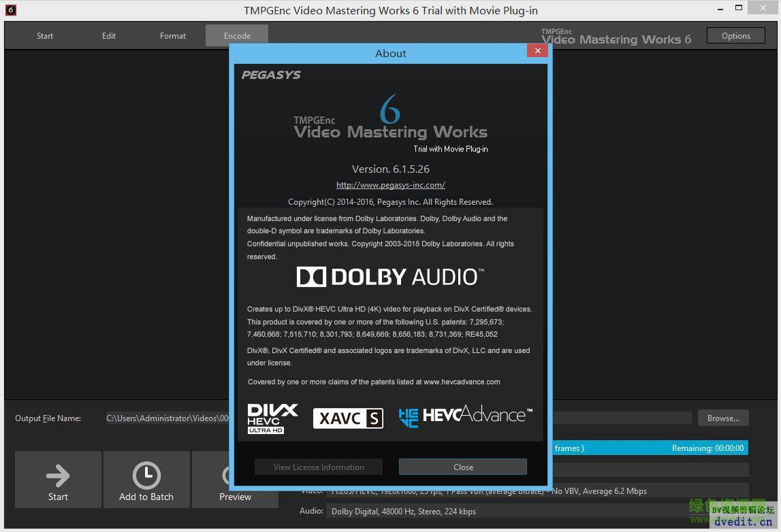Click the TMPGEnc app icon in the title bar

[x=10, y=10]
